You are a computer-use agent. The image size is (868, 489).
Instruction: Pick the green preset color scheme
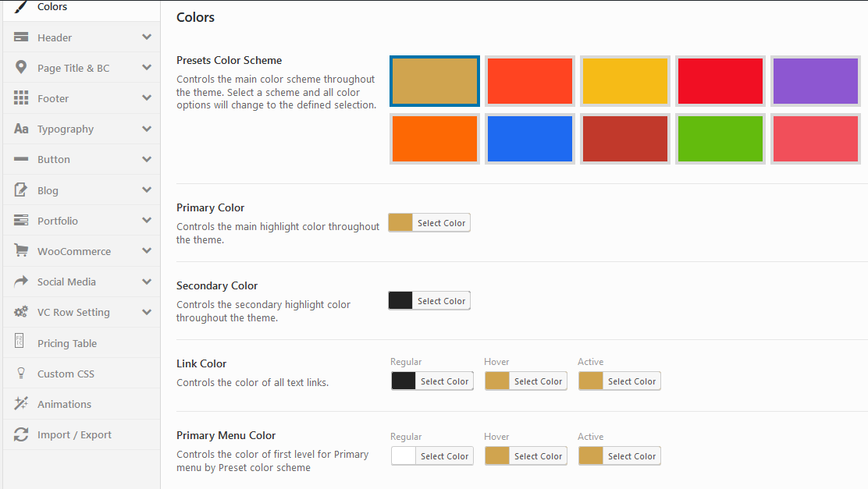[720, 139]
